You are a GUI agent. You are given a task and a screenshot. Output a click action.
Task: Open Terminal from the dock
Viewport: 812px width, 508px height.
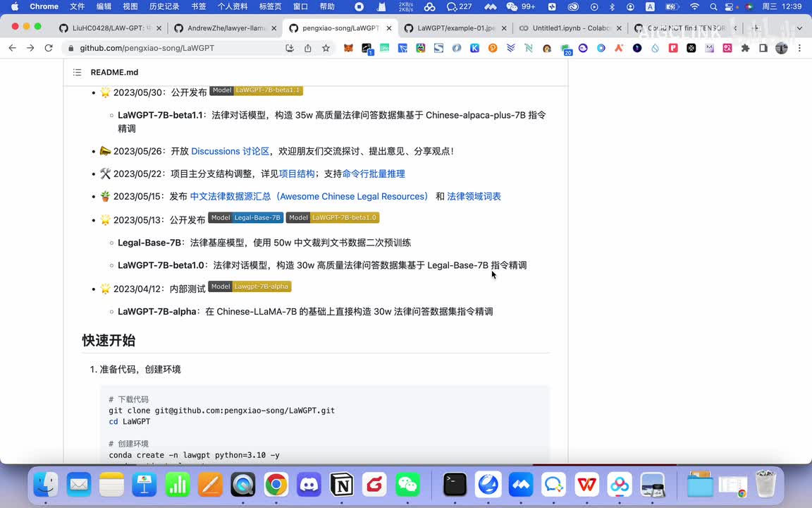point(455,485)
